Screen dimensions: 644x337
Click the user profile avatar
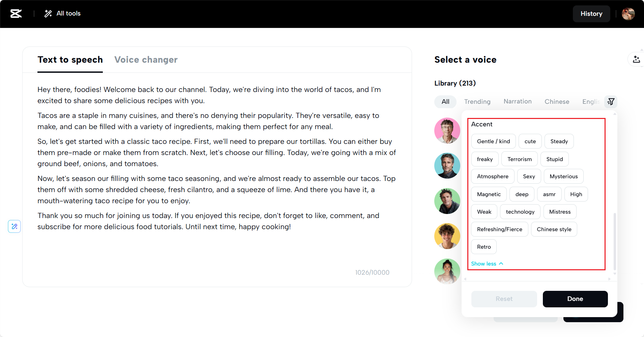[628, 14]
